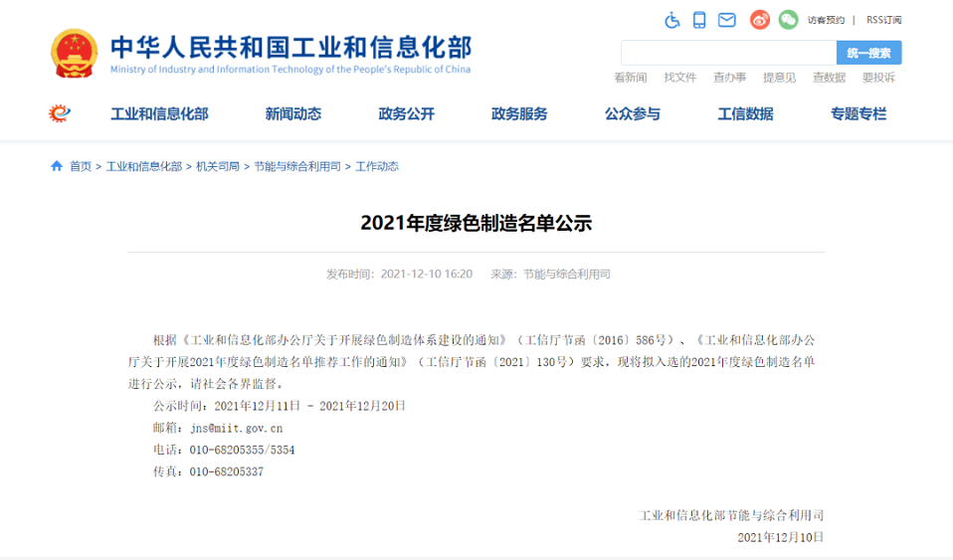
Task: Click the email envelope icon
Action: tap(727, 20)
